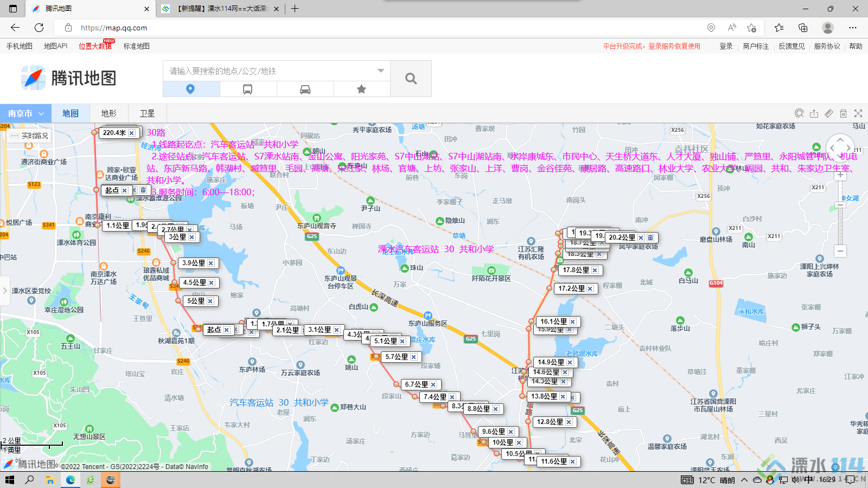Image resolution: width=868 pixels, height=488 pixels.
Task: Click the 腾讯地图 logo
Action: pyautogui.click(x=69, y=78)
